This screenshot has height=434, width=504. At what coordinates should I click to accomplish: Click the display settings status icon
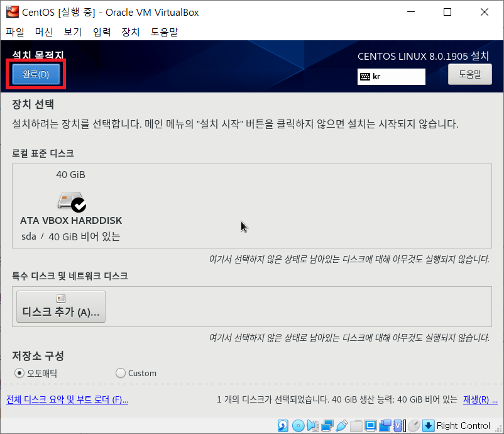coord(370,426)
